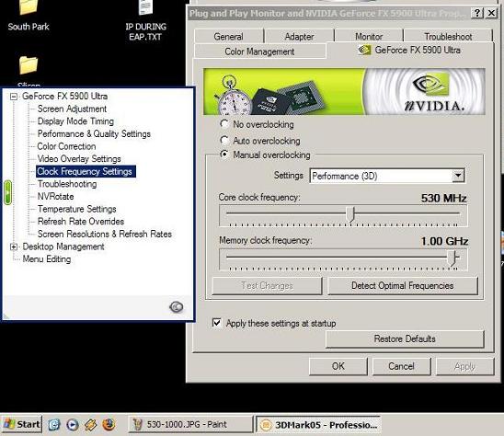
Task: Open Video Overlay Settings
Action: (x=79, y=159)
